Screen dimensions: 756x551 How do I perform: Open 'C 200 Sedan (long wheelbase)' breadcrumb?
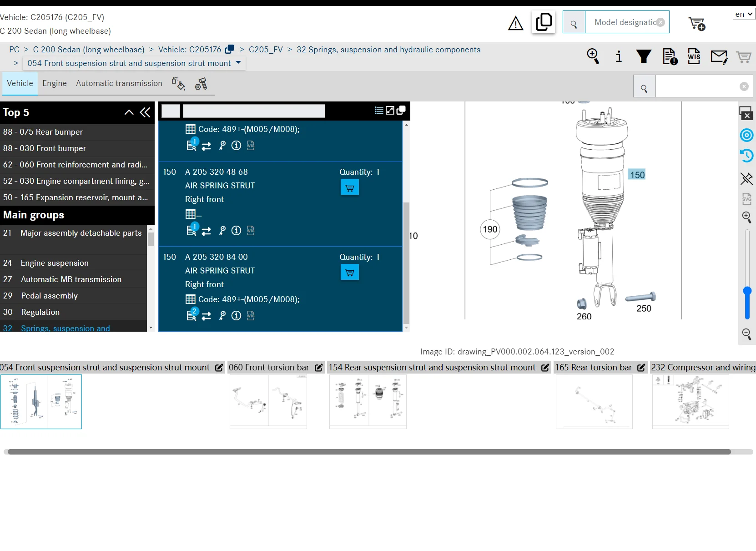[x=89, y=50]
